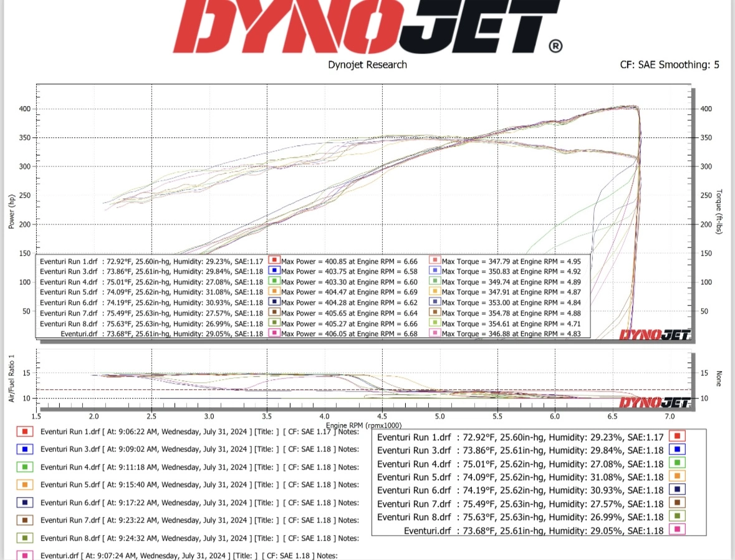Click the orange swatch left of the 9:15:40 AM run
The image size is (735, 560).
(25, 485)
